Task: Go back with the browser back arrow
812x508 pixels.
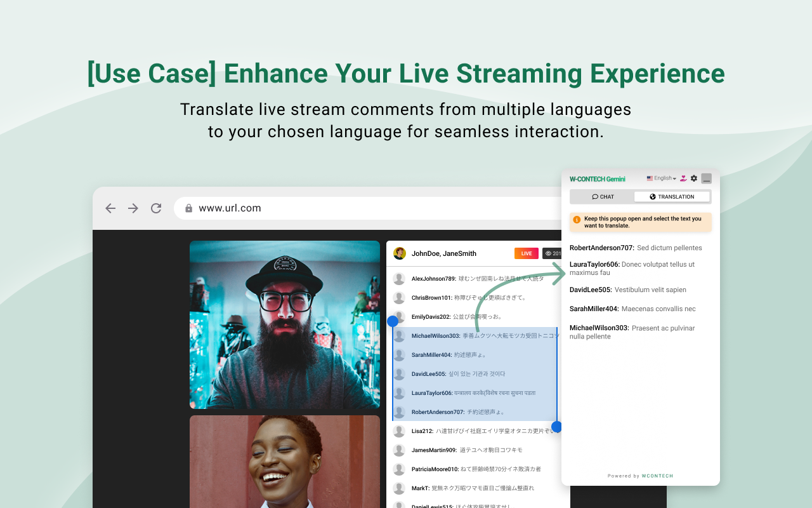Action: coord(110,208)
